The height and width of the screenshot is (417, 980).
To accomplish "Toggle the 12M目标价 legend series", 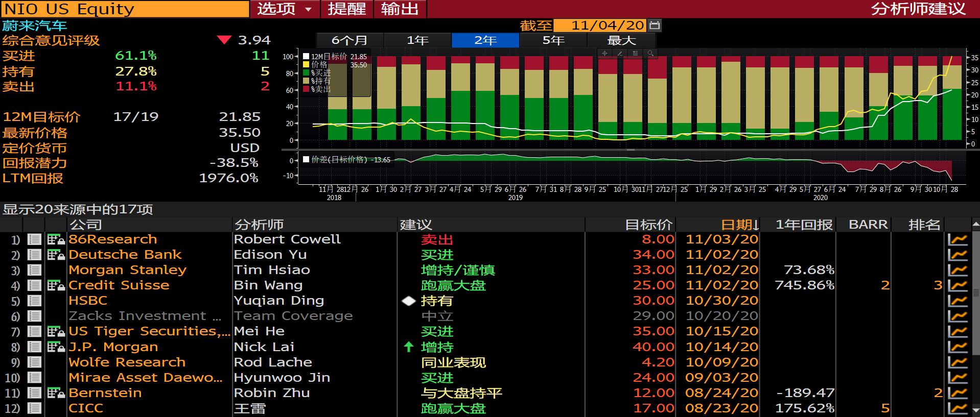I will click(306, 57).
